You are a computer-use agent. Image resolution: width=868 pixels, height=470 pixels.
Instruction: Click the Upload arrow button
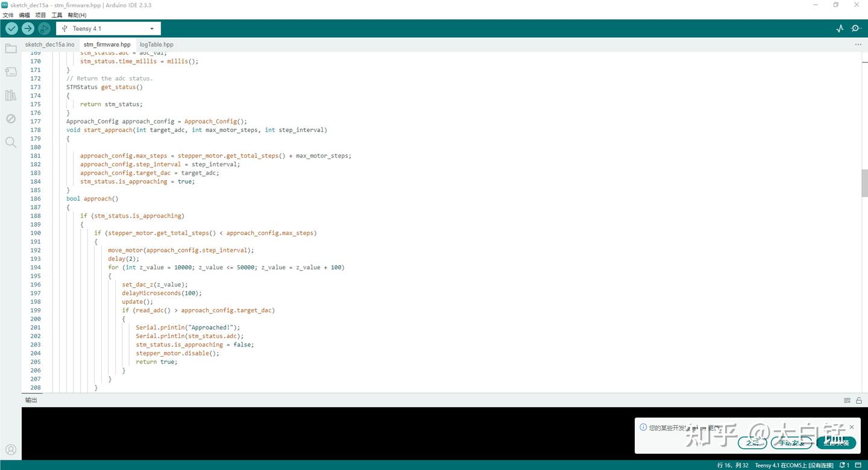[x=28, y=28]
